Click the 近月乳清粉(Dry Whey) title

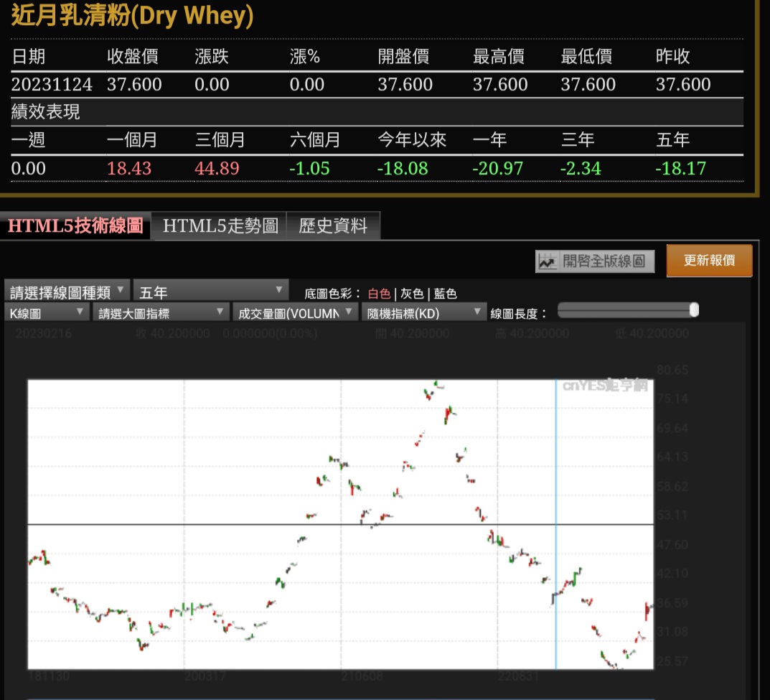[x=133, y=16]
